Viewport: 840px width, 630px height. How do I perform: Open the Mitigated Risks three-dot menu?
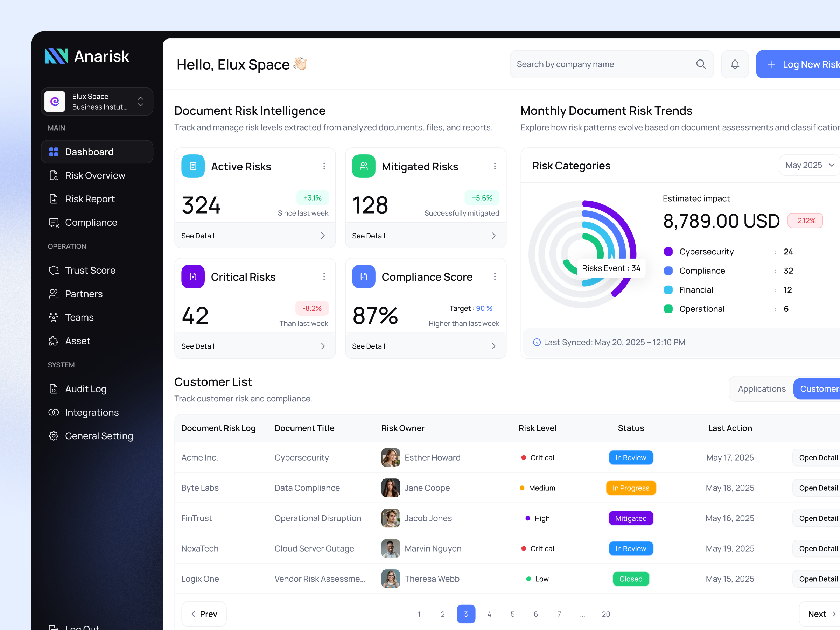(x=495, y=166)
